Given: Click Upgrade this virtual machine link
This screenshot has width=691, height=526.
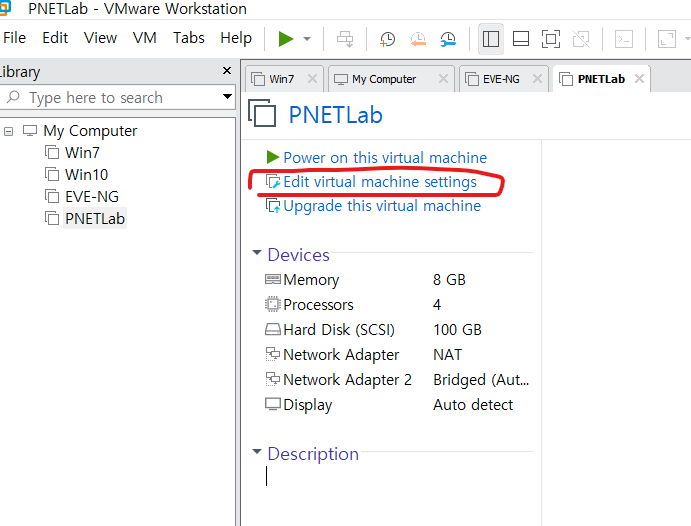Looking at the screenshot, I should pos(382,206).
